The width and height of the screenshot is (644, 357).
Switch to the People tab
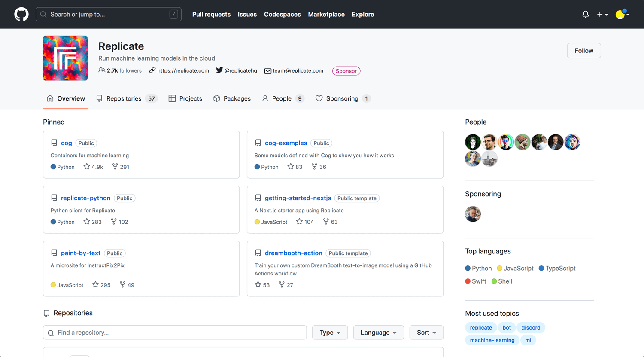pyautogui.click(x=283, y=98)
